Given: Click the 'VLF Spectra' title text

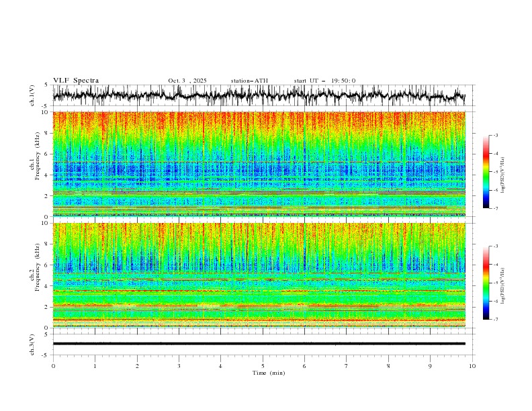Looking at the screenshot, I should pyautogui.click(x=76, y=81).
